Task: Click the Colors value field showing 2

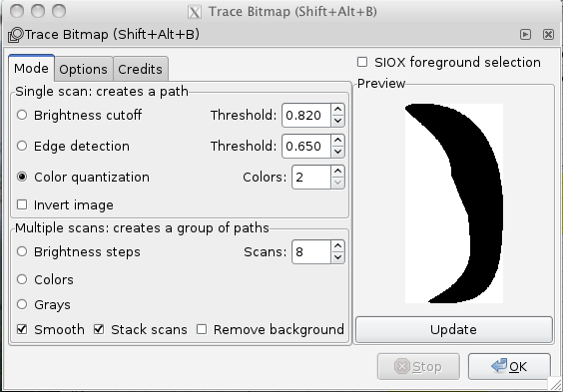Action: pyautogui.click(x=311, y=177)
